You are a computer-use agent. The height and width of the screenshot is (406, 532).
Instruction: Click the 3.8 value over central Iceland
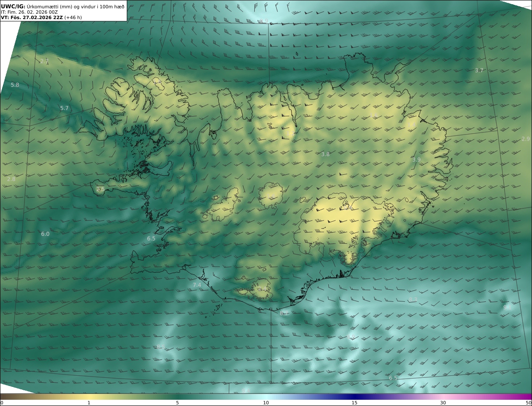(325, 154)
